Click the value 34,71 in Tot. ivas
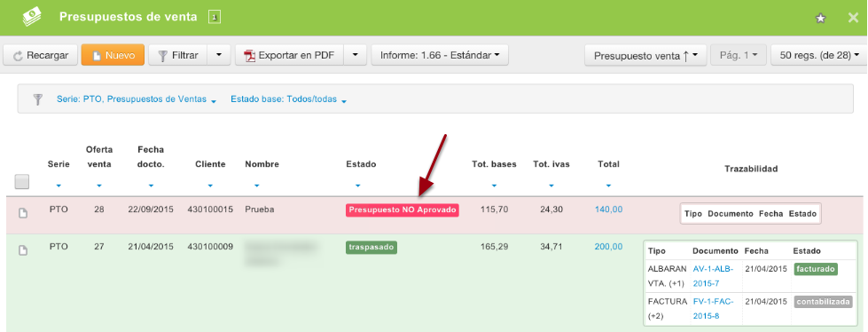Viewport: 868px width, 332px height. click(x=551, y=247)
